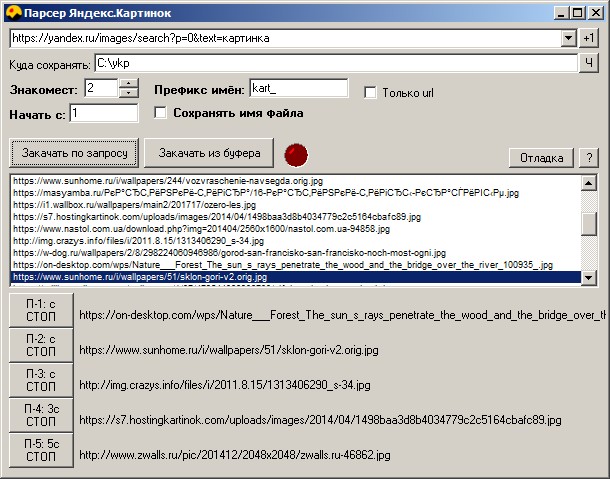
Task: Enable the "Только url" checkbox
Action: 370,93
